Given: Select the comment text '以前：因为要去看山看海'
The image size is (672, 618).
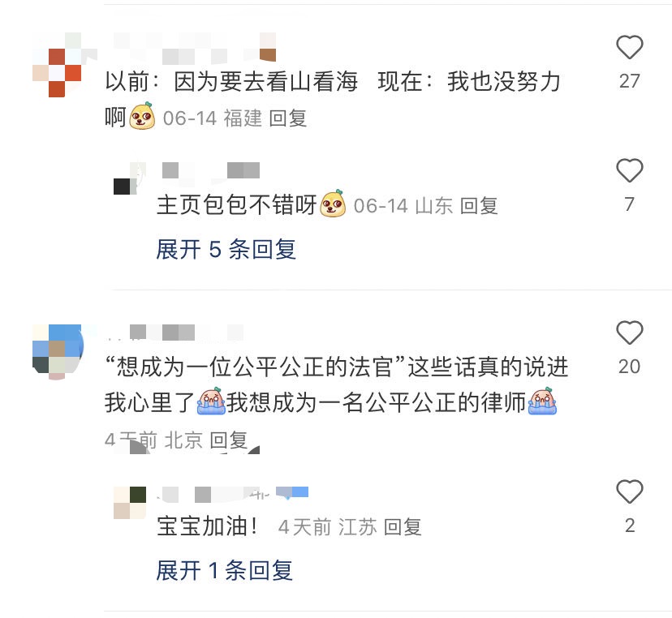Looking at the screenshot, I should point(231,81).
